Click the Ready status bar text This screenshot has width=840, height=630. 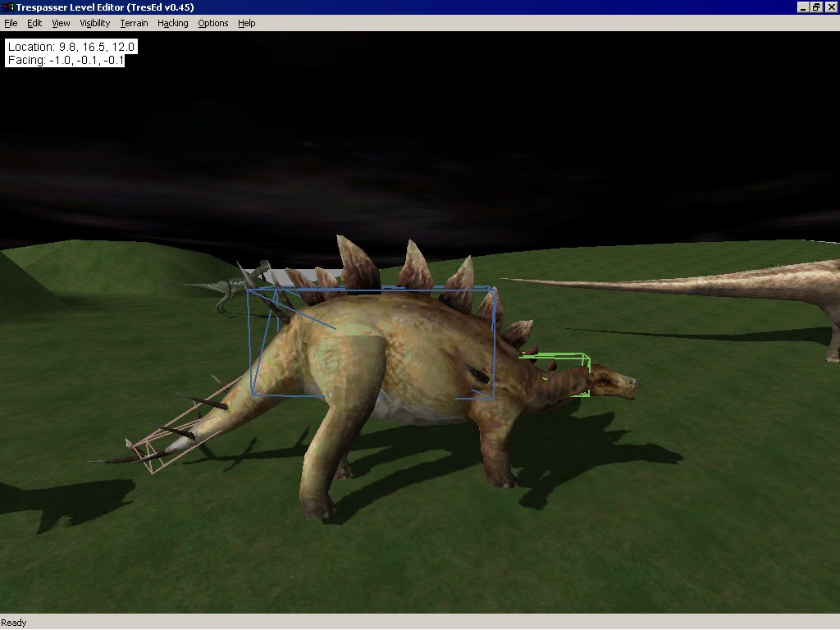[x=13, y=623]
